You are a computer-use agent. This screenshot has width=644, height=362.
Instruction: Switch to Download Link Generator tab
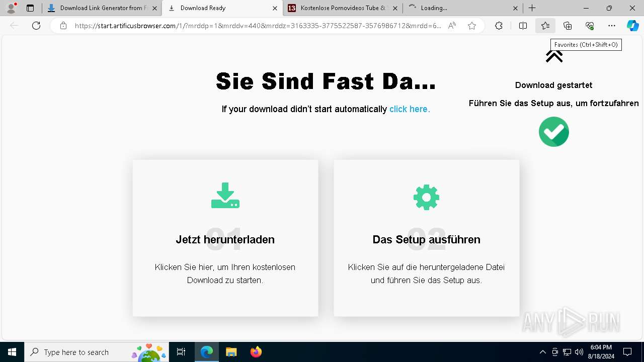click(x=102, y=8)
